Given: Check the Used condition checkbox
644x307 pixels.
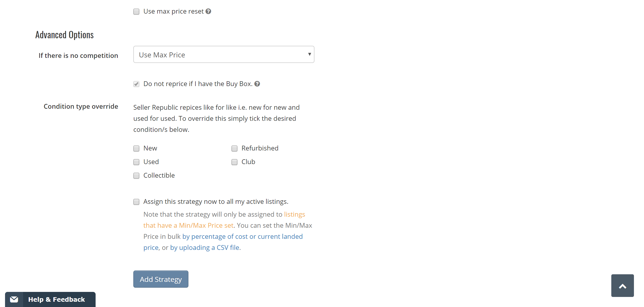Looking at the screenshot, I should (136, 162).
